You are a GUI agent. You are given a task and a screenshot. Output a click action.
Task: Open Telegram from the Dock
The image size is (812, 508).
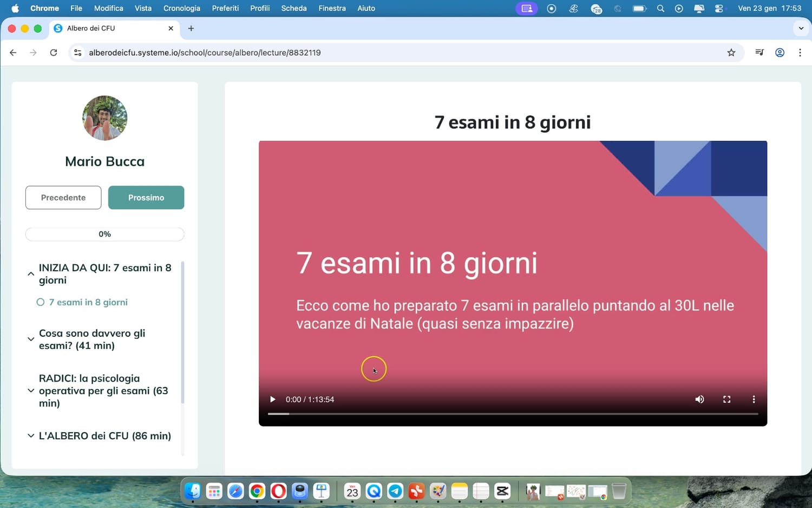395,491
